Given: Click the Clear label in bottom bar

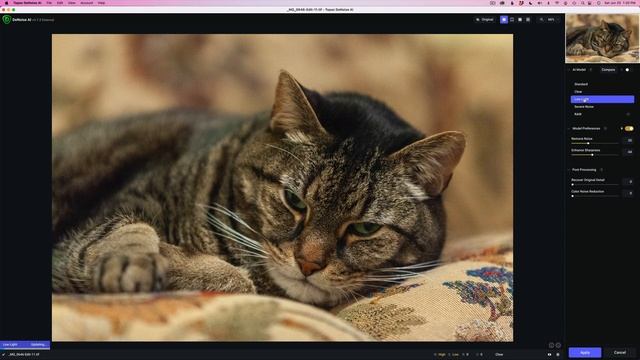Looking at the screenshot, I should click(499, 354).
